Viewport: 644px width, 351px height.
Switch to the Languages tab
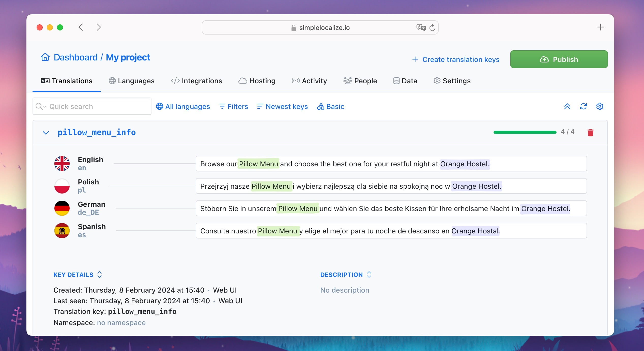click(x=132, y=81)
